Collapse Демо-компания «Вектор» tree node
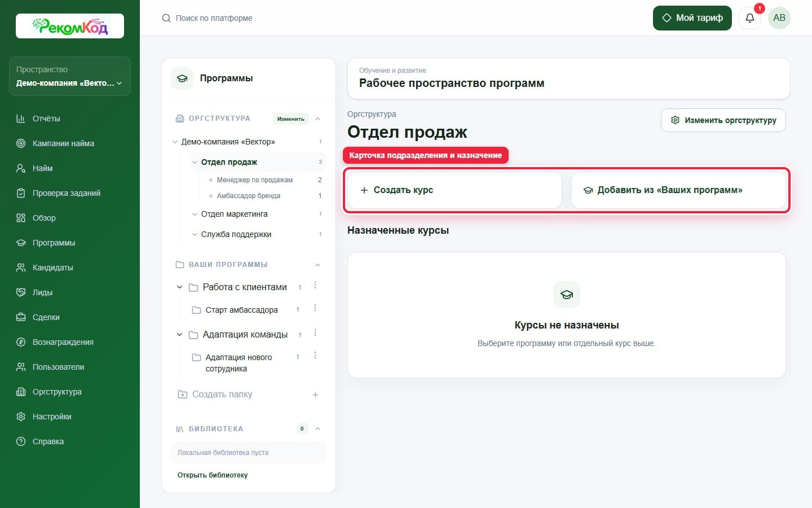Viewport: 812px width, 508px height. (175, 142)
